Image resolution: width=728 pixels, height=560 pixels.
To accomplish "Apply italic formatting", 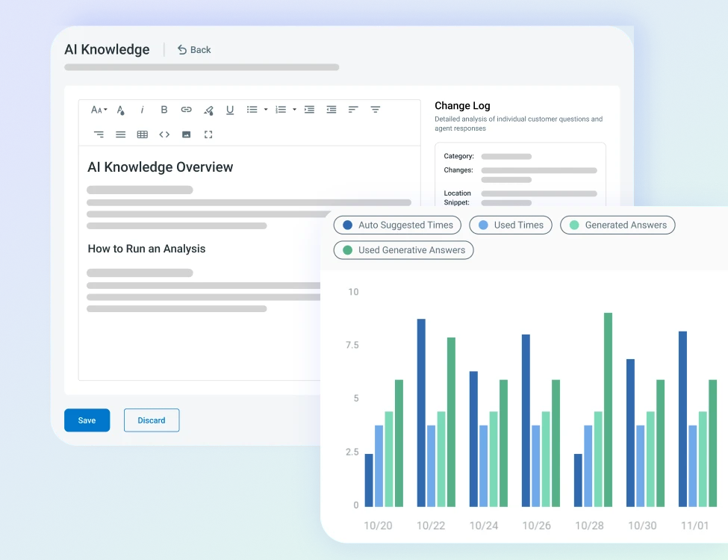I will coord(142,110).
